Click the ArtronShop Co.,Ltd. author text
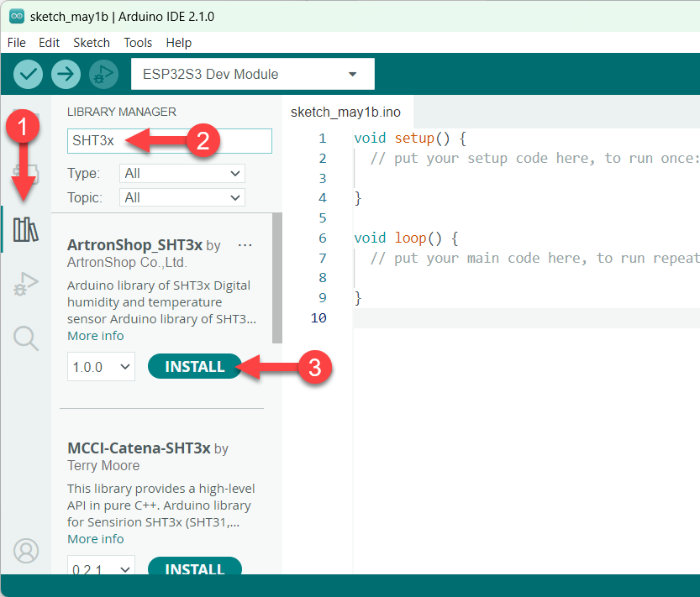The image size is (700, 597). pos(127,262)
